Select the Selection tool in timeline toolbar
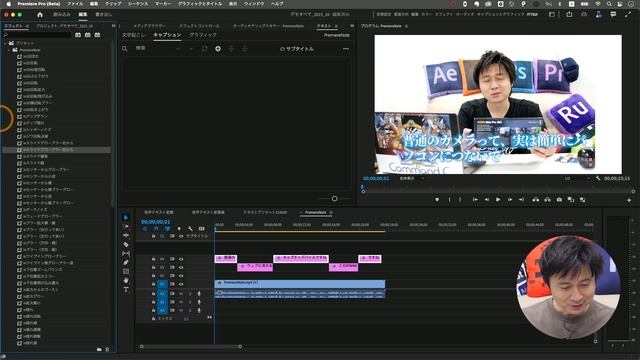This screenshot has height=360, width=640. [x=126, y=218]
